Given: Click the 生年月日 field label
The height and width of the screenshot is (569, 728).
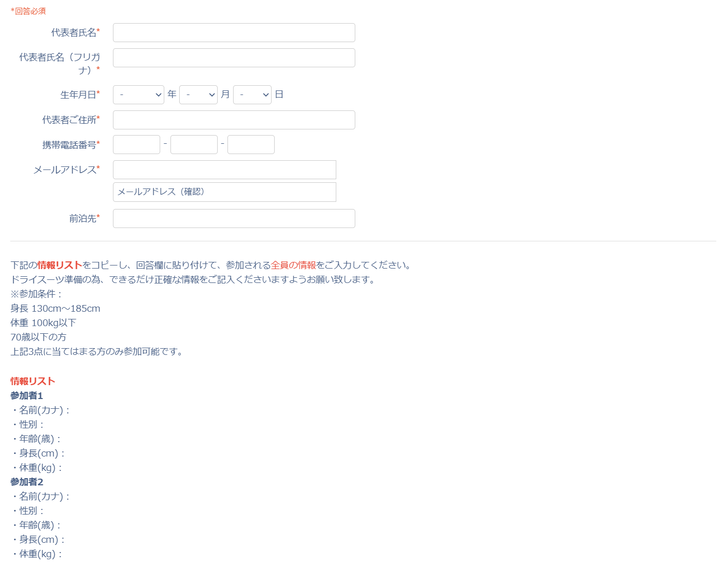Looking at the screenshot, I should 80,95.
